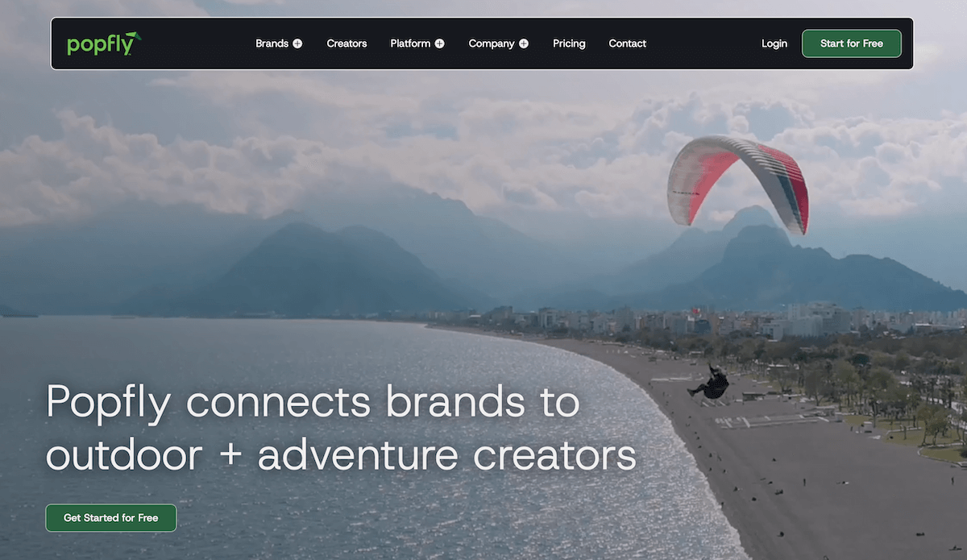Image resolution: width=967 pixels, height=560 pixels.
Task: Open the Contact page
Action: coord(627,44)
